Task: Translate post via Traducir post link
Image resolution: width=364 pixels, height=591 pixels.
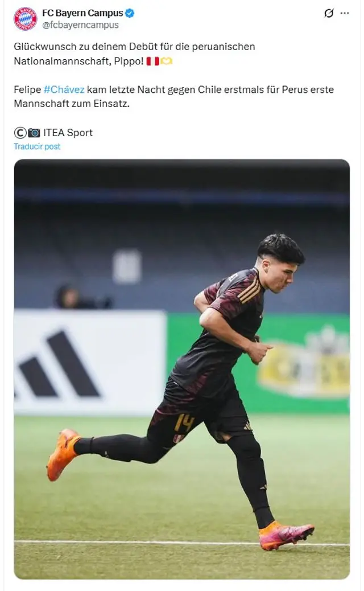Action: [37, 147]
